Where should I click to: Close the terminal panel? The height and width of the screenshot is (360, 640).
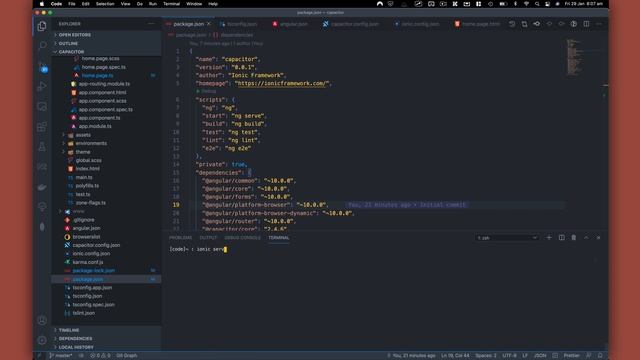(x=598, y=238)
